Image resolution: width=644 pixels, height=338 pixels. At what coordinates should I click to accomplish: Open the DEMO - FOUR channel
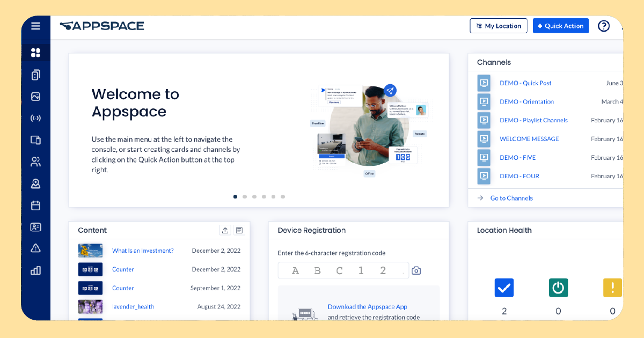pos(519,176)
